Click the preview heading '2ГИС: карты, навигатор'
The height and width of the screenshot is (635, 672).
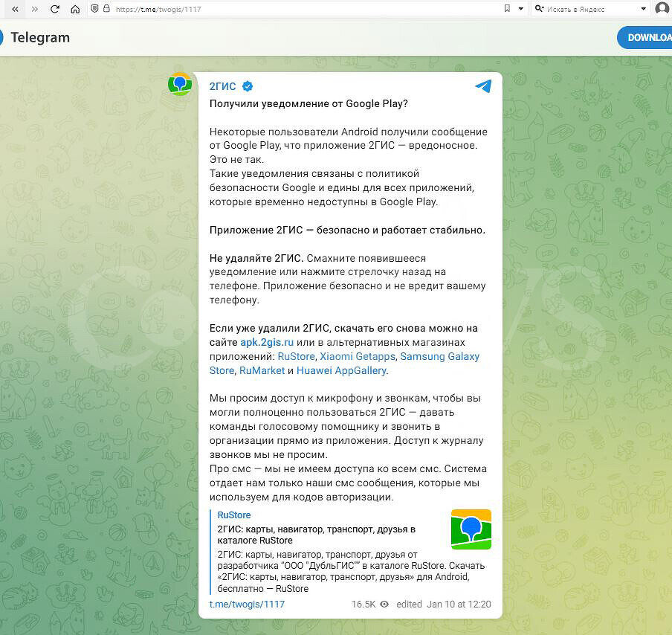(316, 535)
